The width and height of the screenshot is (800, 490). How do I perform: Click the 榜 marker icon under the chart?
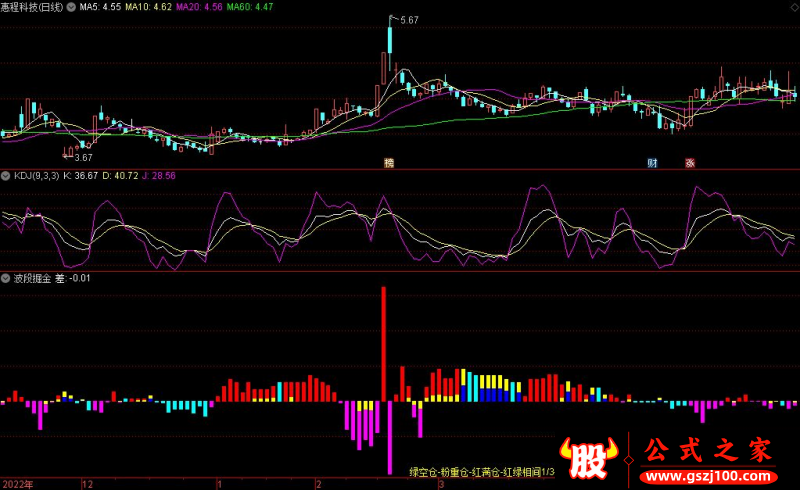(x=389, y=162)
